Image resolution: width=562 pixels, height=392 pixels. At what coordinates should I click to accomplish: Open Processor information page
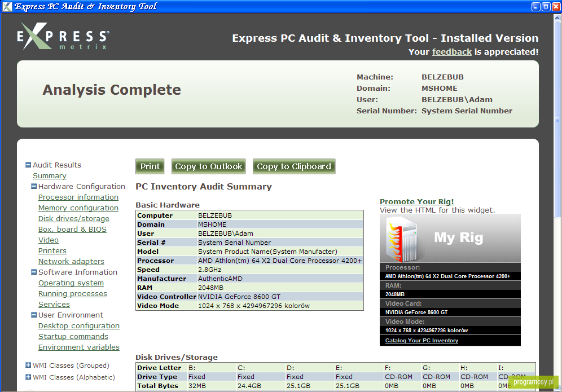(78, 197)
